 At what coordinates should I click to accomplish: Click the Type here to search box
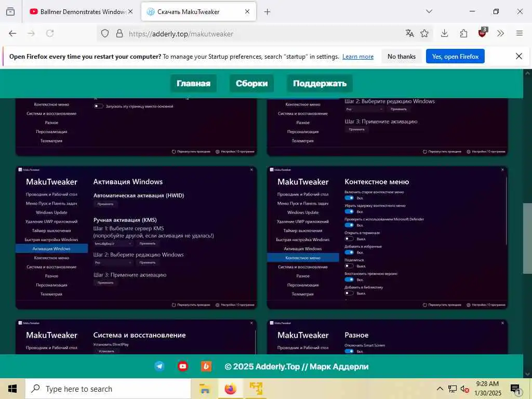[108, 389]
